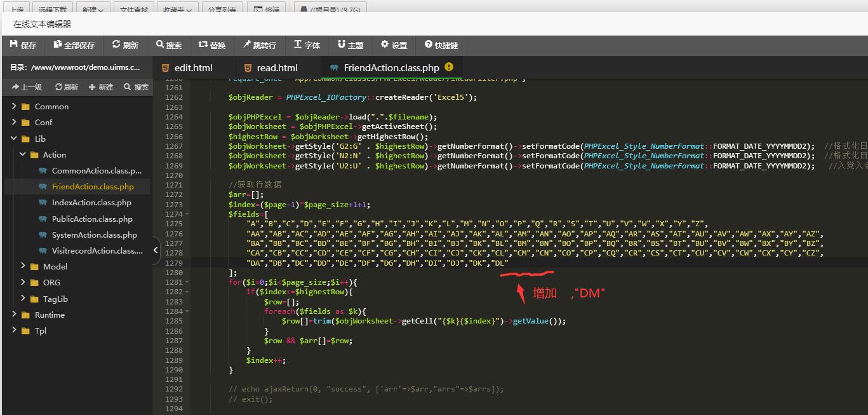Click 刷新 in the file tree panel
Image resolution: width=868 pixels, height=415 pixels.
click(x=67, y=87)
